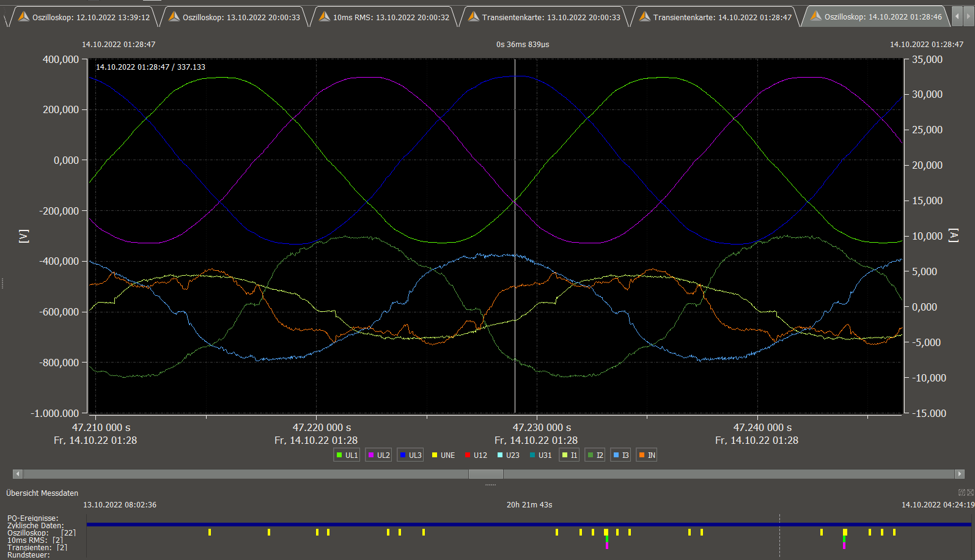Toggle the UL1 voltage trace
975x560 pixels.
pos(347,455)
